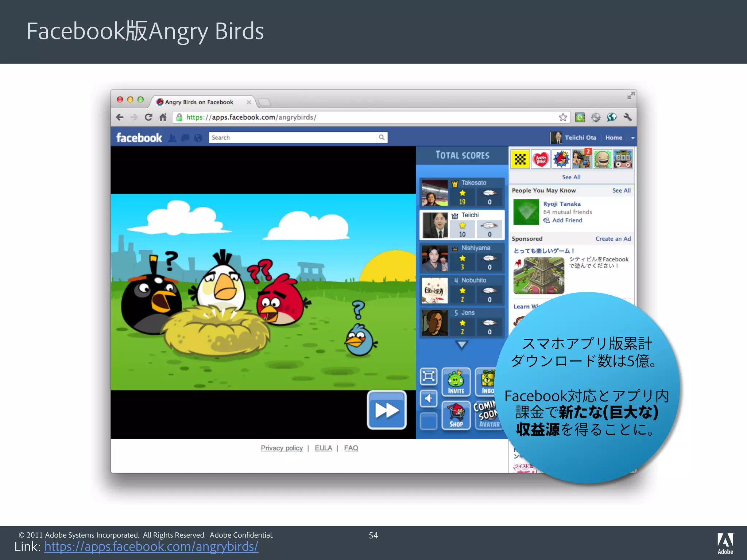747x560 pixels.
Task: Open Facebook friend requests icon
Action: click(x=173, y=138)
